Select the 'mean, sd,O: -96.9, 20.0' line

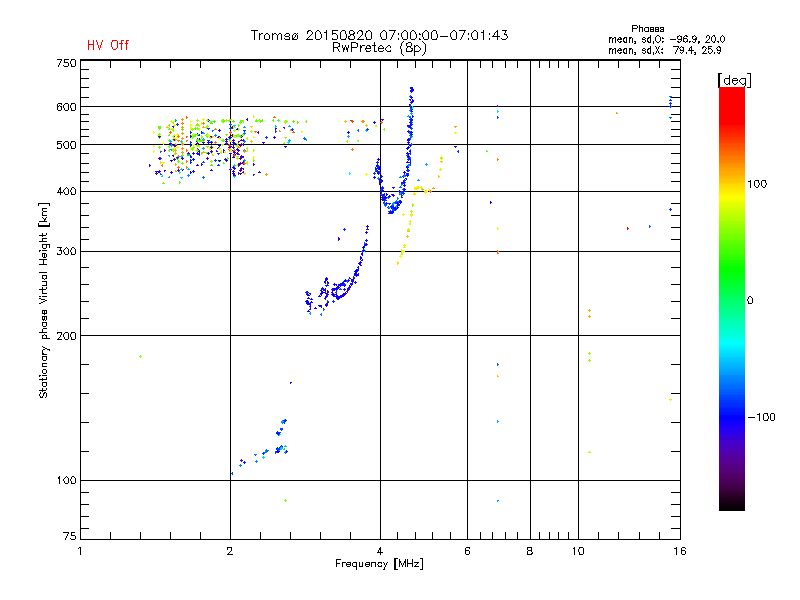tap(666, 39)
